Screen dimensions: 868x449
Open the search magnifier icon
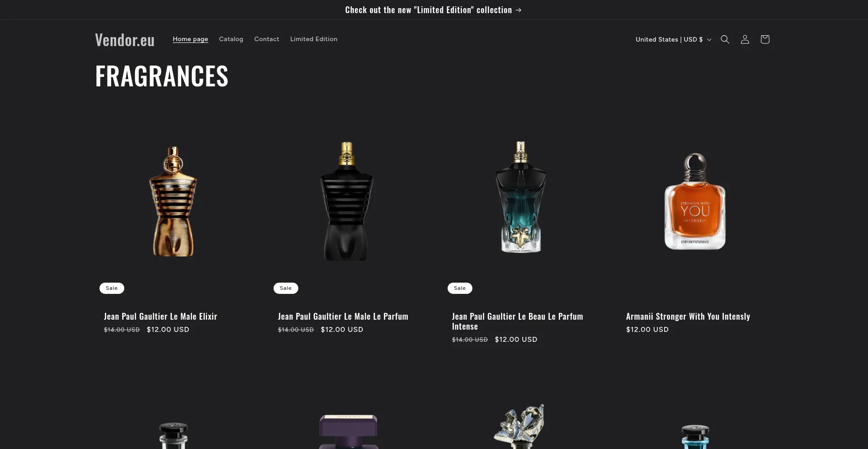725,39
